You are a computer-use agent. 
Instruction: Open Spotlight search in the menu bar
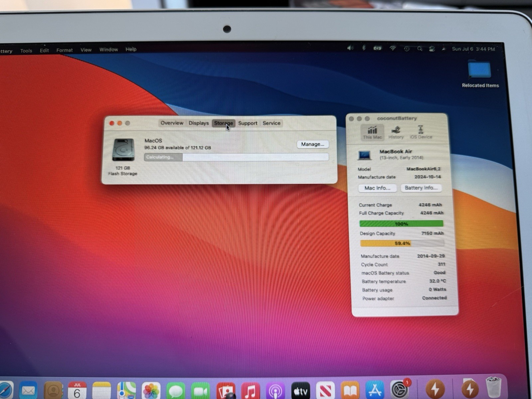[x=420, y=49]
